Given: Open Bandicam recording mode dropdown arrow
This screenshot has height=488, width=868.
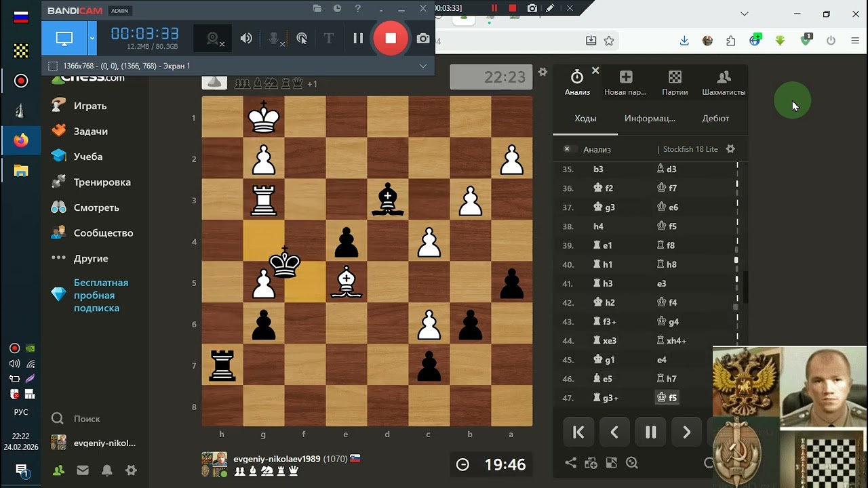Looking at the screenshot, I should [92, 39].
